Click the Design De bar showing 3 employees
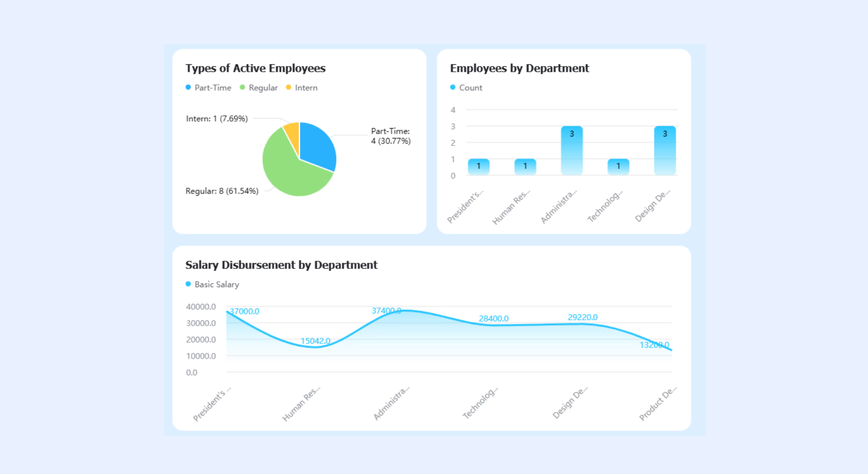The height and width of the screenshot is (474, 868). click(665, 151)
